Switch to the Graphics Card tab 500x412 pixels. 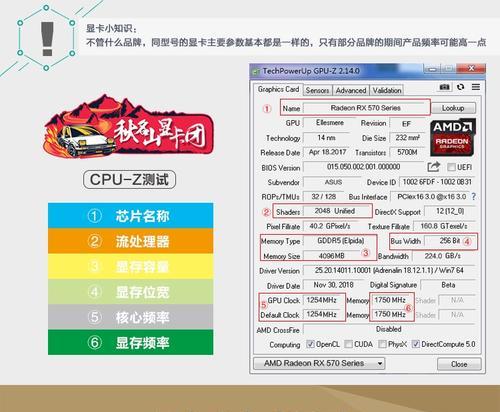pos(278,89)
